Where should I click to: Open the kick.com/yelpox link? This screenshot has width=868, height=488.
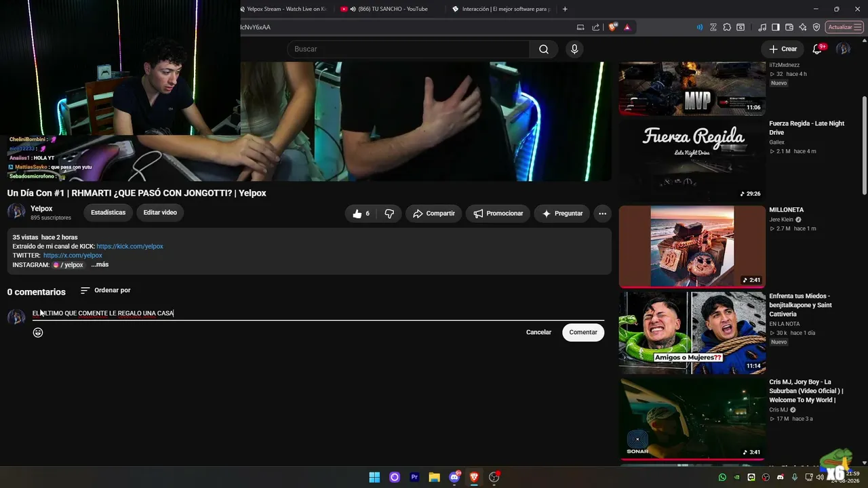coord(130,247)
